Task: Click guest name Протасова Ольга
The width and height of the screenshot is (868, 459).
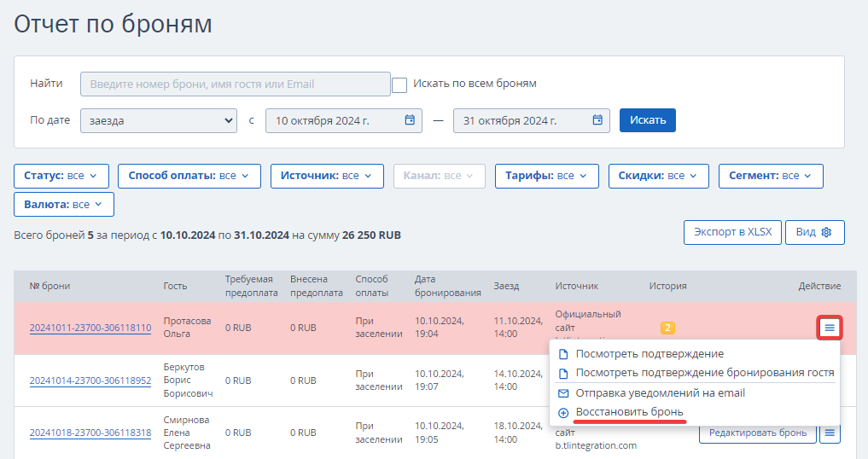Action: point(187,328)
